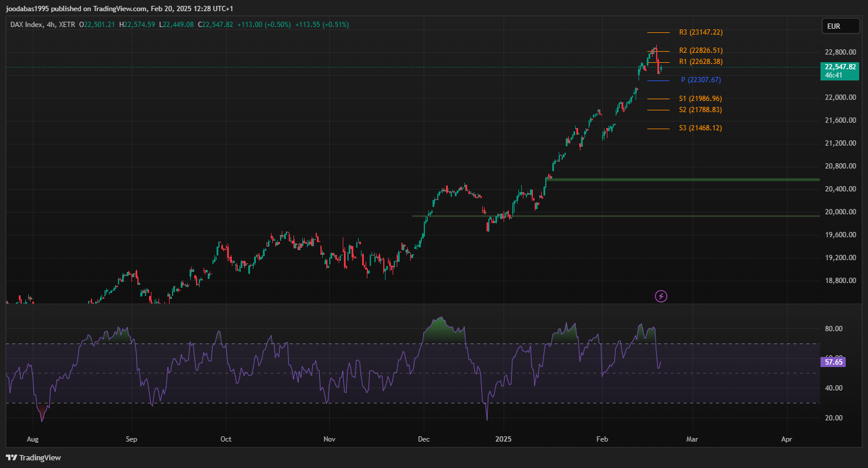The height and width of the screenshot is (468, 868).
Task: Select the R2 (22826.51) pivot label
Action: pos(701,50)
